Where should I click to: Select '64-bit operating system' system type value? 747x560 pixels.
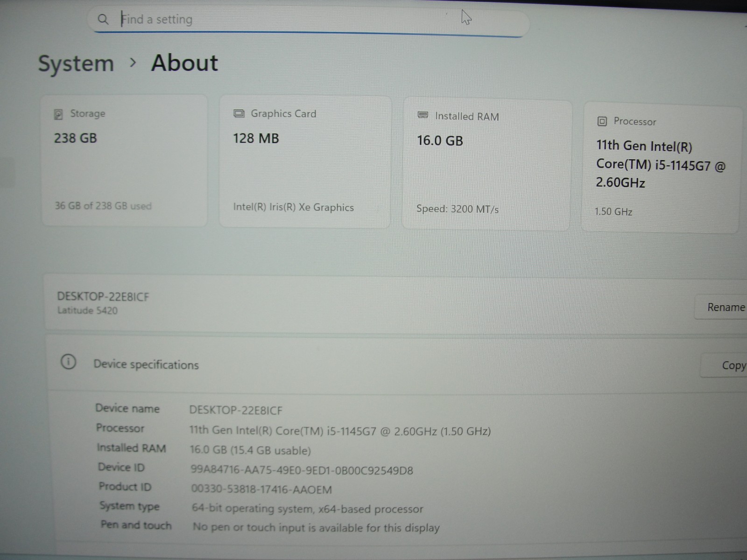[x=307, y=509]
